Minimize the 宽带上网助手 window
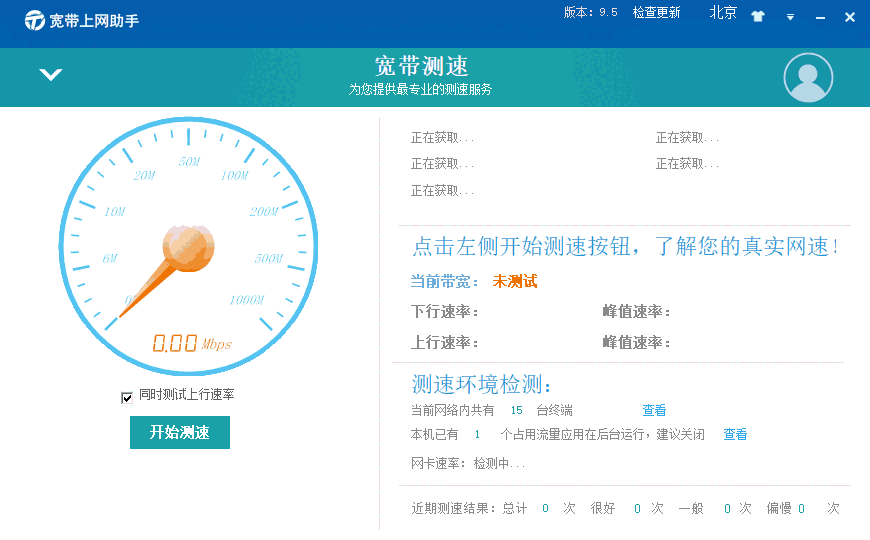The image size is (870, 540). click(820, 18)
